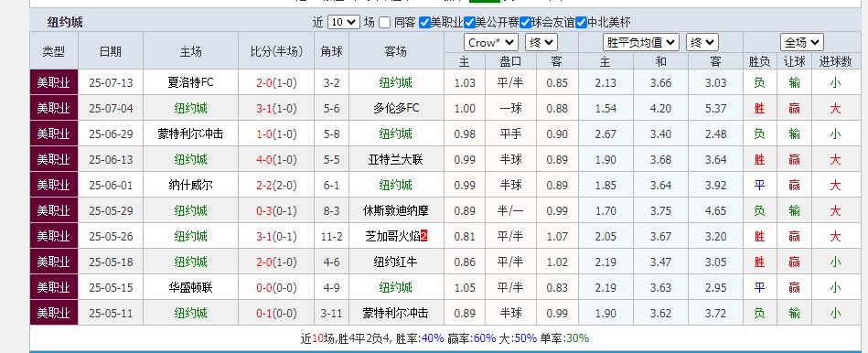Click the 类型 column header
Screen dimensions: 868x353
[54, 51]
